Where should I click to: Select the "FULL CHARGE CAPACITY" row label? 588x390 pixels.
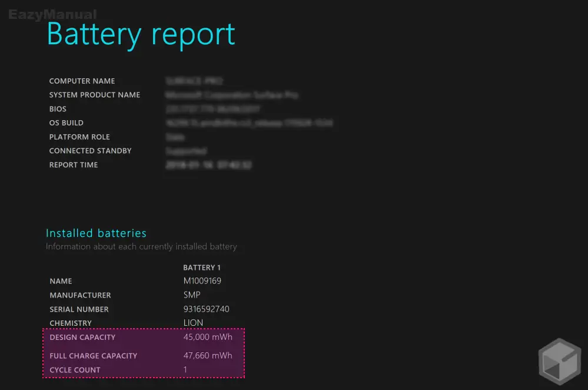[94, 356]
